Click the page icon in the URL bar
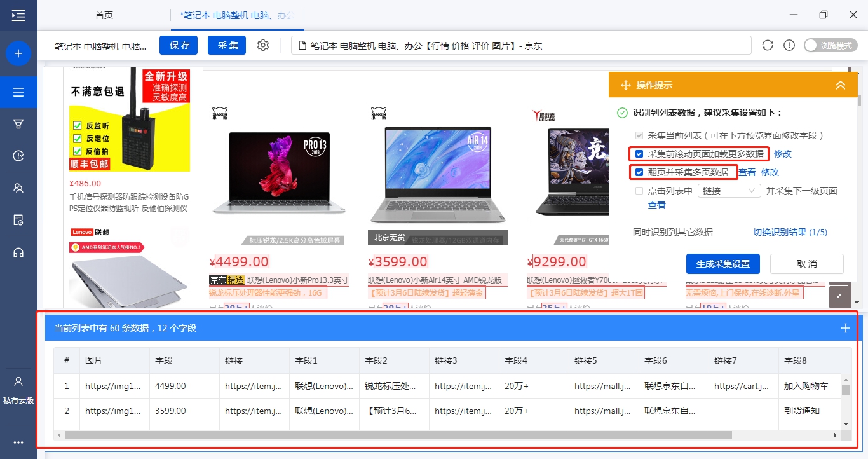 (x=302, y=46)
